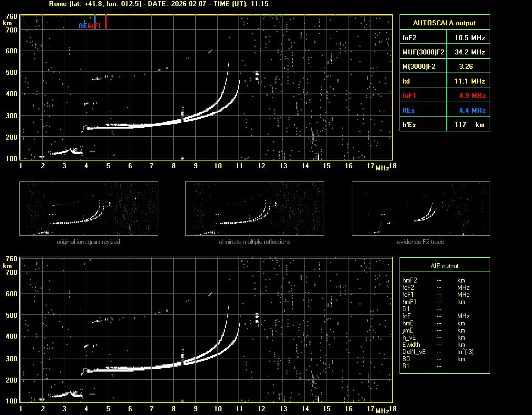Select the 'original ionogram resized' thumbnail
The height and width of the screenshot is (415, 532).
(88, 209)
